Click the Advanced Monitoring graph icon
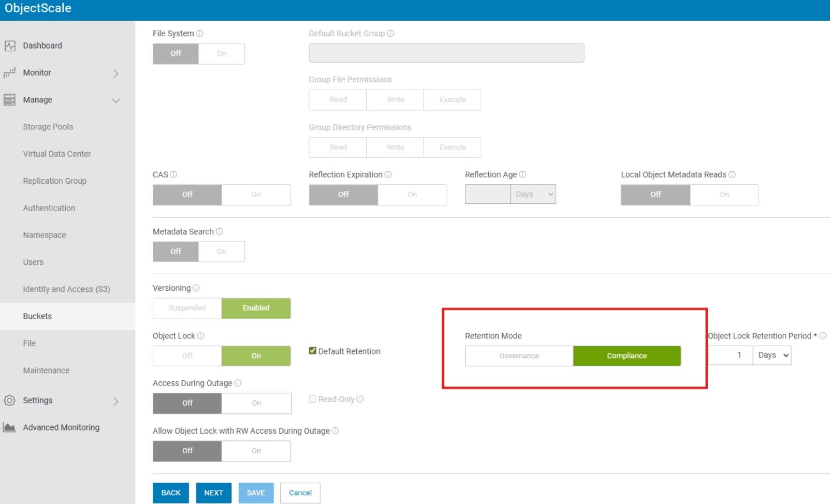This screenshot has height=504, width=830. tap(10, 427)
